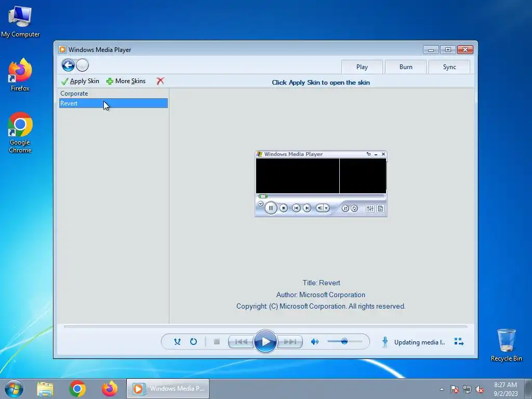This screenshot has height=399, width=532.
Task: Show hidden tray icons arrow
Action: click(x=442, y=389)
